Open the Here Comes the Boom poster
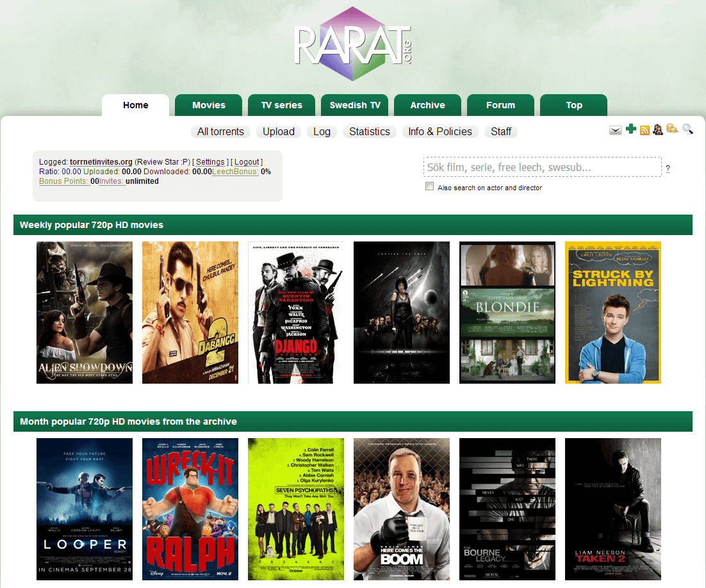This screenshot has height=588, width=706. (402, 509)
